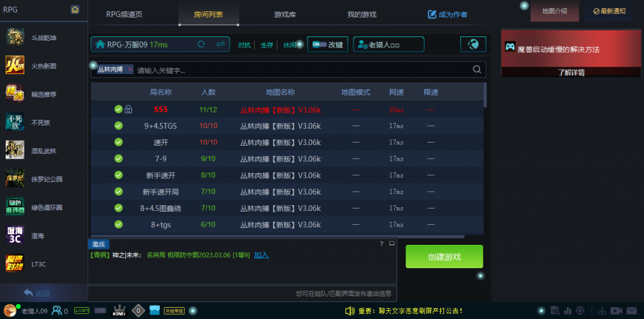Click the search magnifier icon
The height and width of the screenshot is (319, 644).
pos(477,70)
